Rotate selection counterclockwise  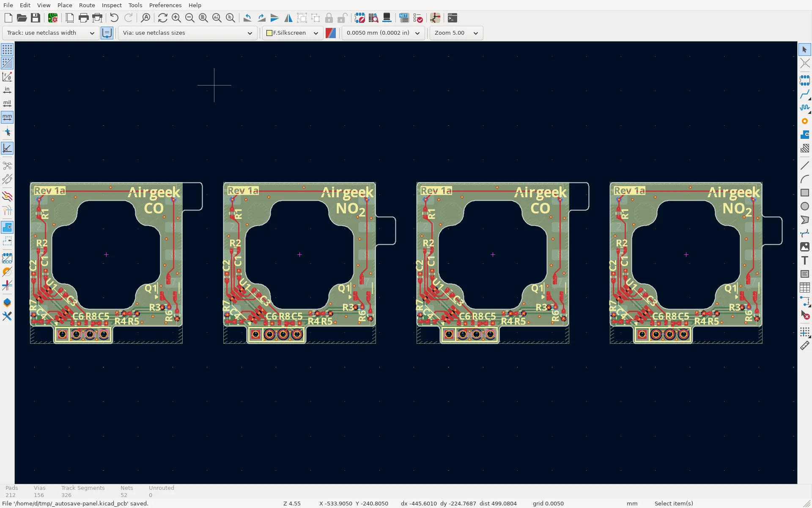[x=247, y=18]
